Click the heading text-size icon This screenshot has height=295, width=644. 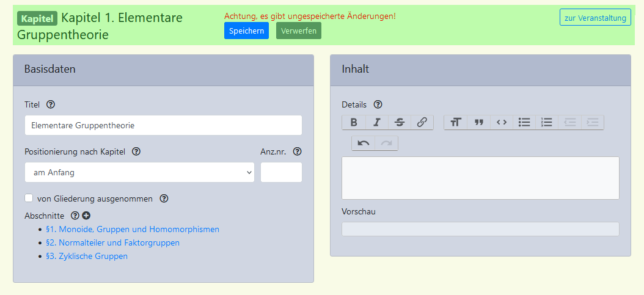pos(456,122)
